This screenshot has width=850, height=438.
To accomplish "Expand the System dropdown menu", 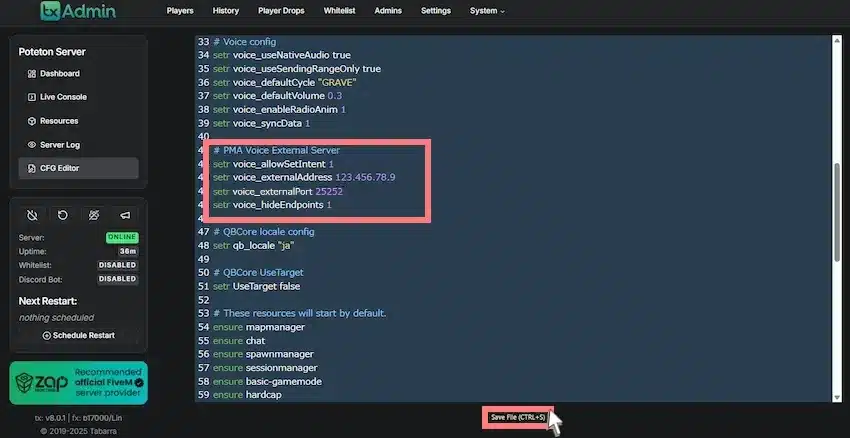I will point(487,11).
